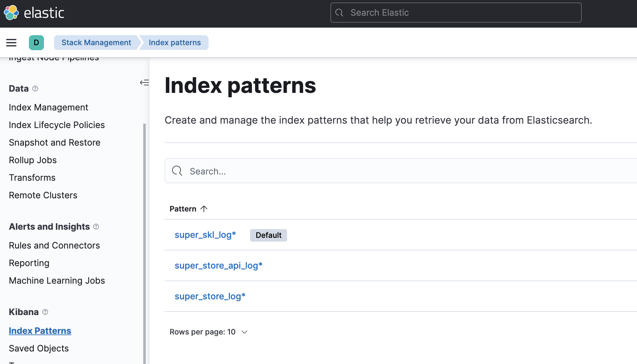Open Rollup Jobs
This screenshot has height=364, width=637.
[33, 160]
